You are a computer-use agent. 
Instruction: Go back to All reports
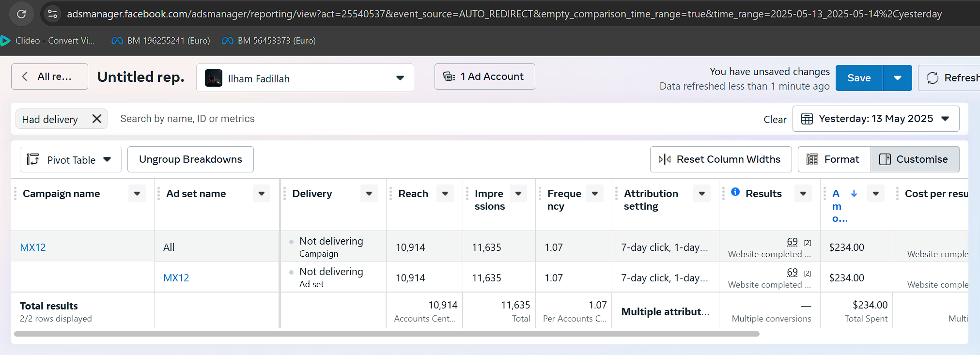49,77
